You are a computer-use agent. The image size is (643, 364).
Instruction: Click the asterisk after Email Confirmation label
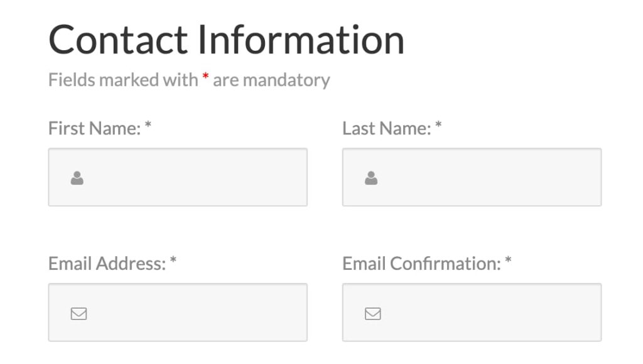point(508,262)
